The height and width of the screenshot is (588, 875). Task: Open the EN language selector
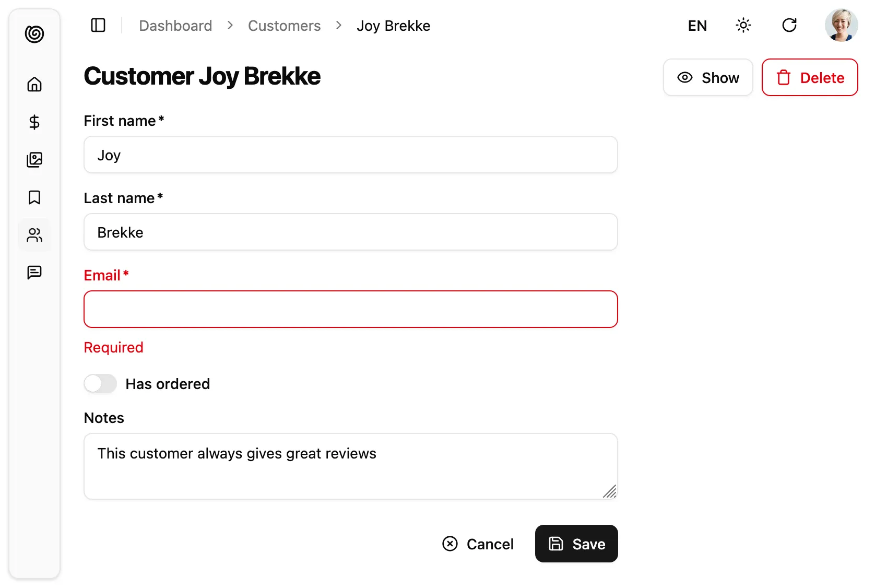[697, 26]
